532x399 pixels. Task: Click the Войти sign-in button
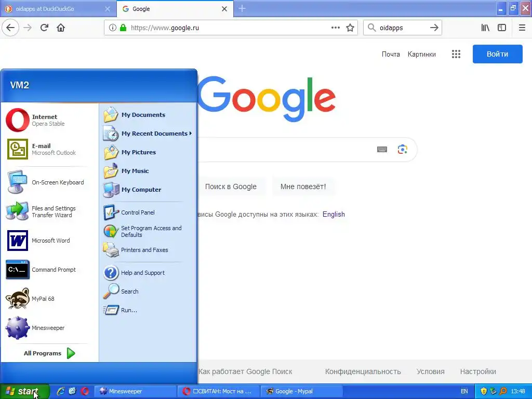497,54
